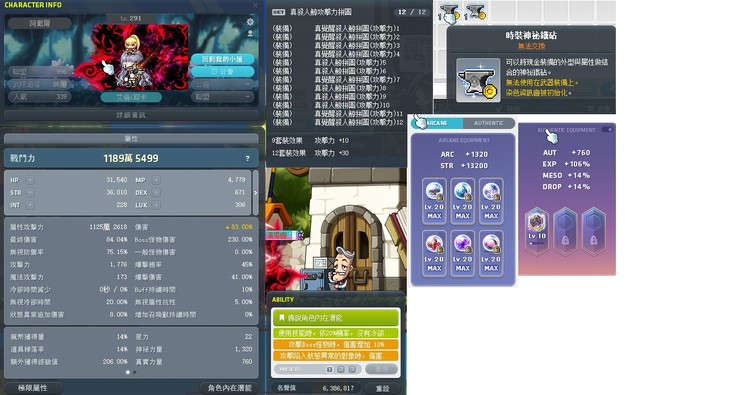The width and height of the screenshot is (750, 395).
Task: Select the bottom-left red Arcane symbol
Action: [434, 253]
